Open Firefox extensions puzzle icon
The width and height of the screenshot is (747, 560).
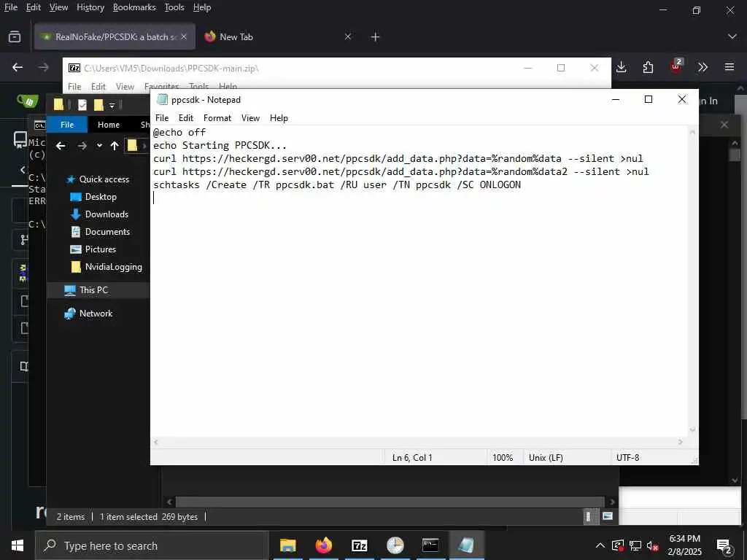648,67
